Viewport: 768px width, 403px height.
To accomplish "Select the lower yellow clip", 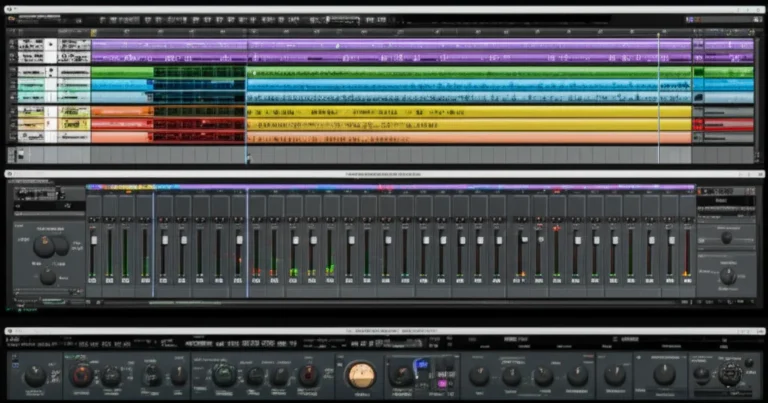I will [x=469, y=125].
